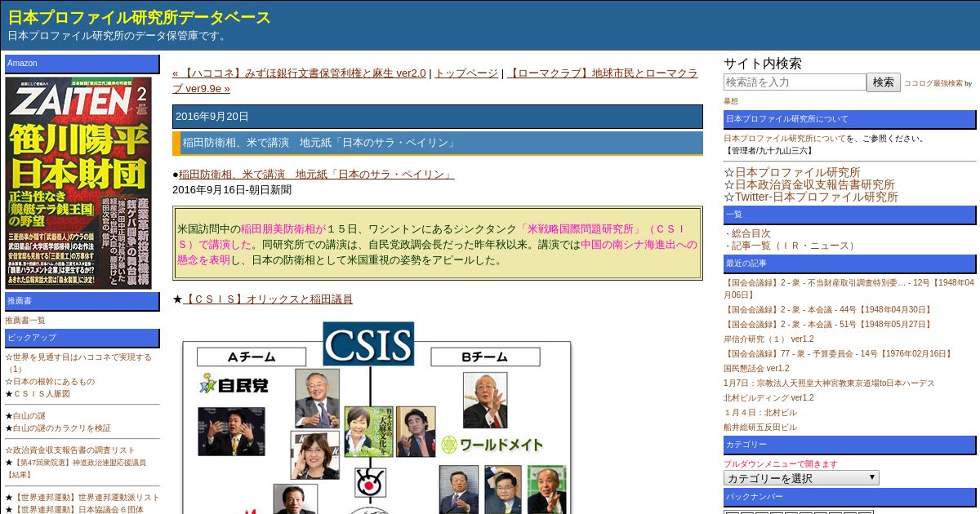Screen dimensions: 980x514
Task: Expand the カテゴリーを選択 dropdown
Action: (801, 478)
